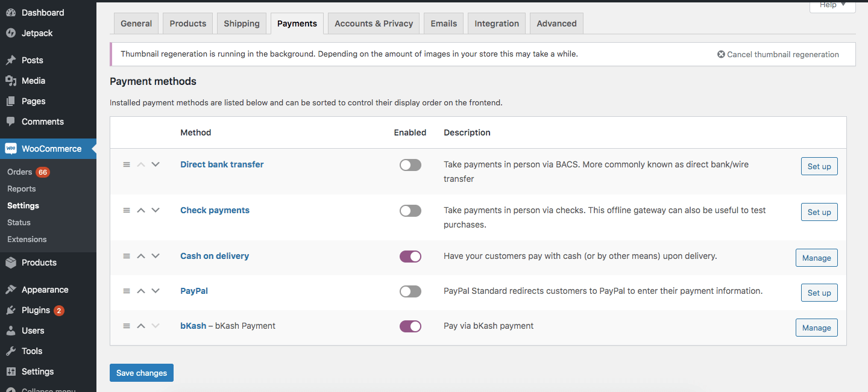Click drag handle for bKash row
Viewport: 868px width, 392px height.
click(x=127, y=326)
